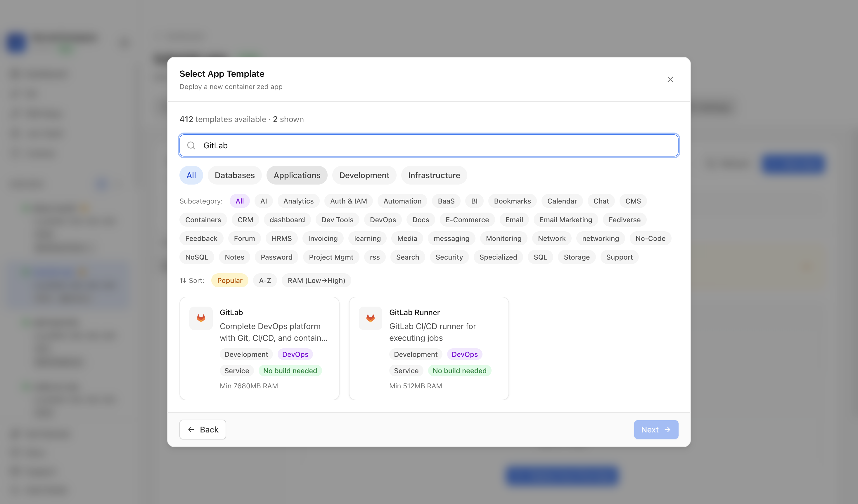The height and width of the screenshot is (504, 858).
Task: Filter by Email subcategory
Action: 514,220
